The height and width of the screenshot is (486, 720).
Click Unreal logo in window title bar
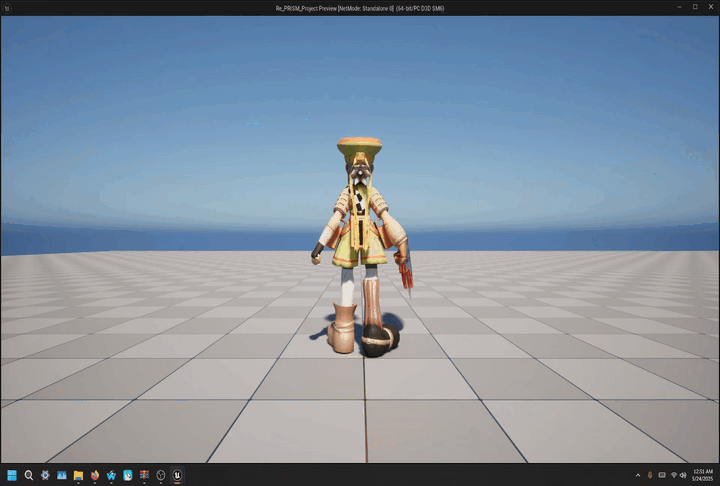(7, 8)
